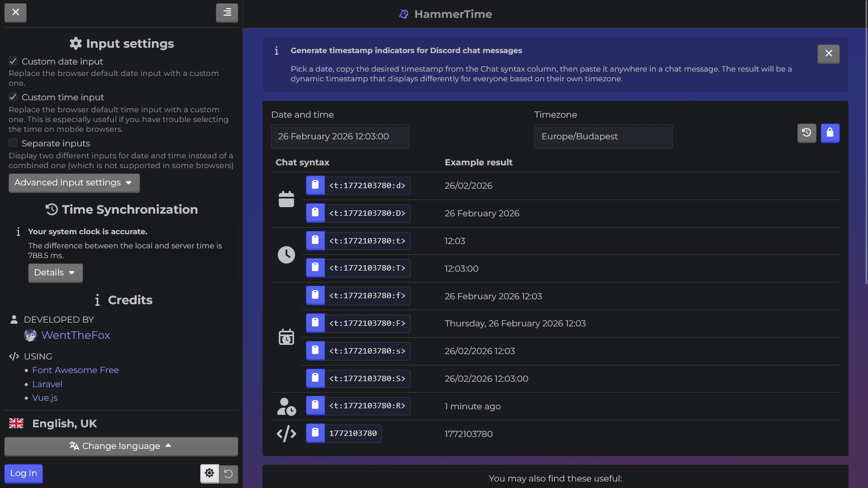Enable the Separate inputs checkbox
Image resolution: width=868 pixels, height=488 pixels.
12,143
